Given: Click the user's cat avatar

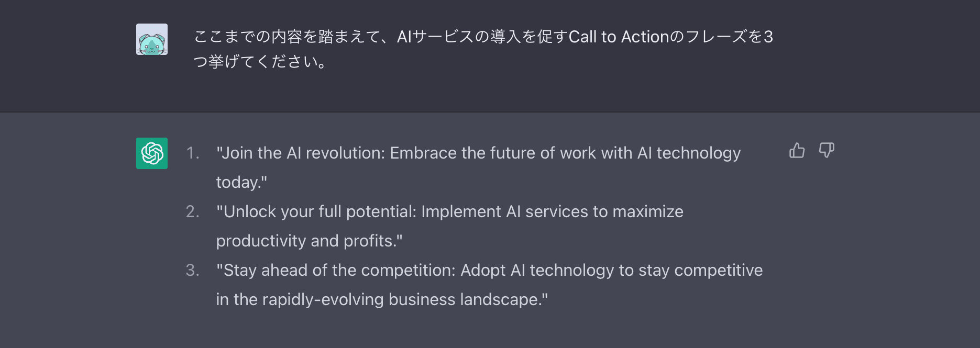Looking at the screenshot, I should 152,39.
